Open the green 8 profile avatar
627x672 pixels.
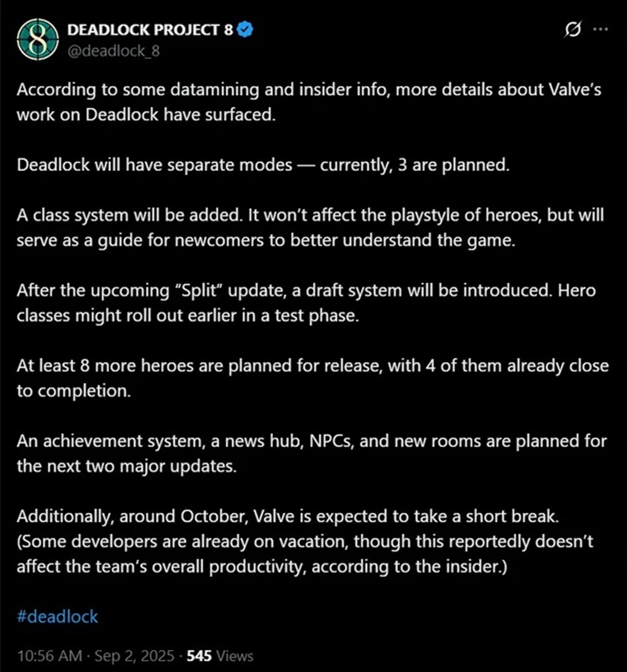tap(37, 40)
